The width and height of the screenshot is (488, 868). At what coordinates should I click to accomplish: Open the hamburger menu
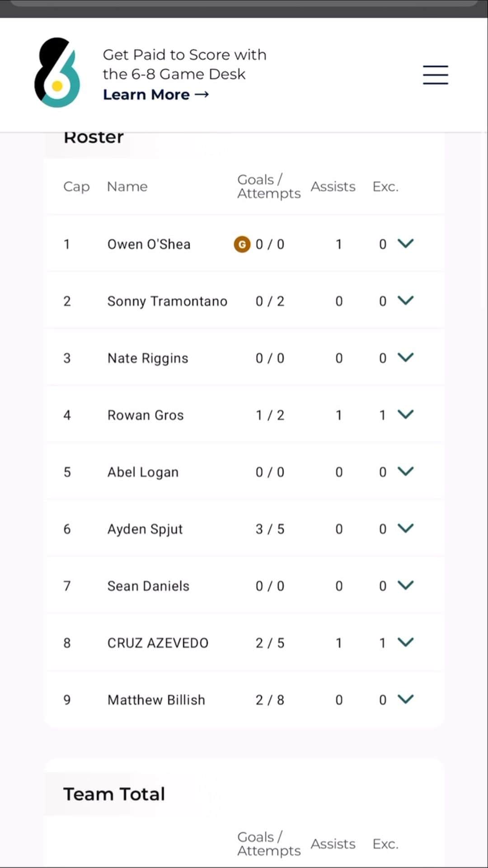click(436, 75)
